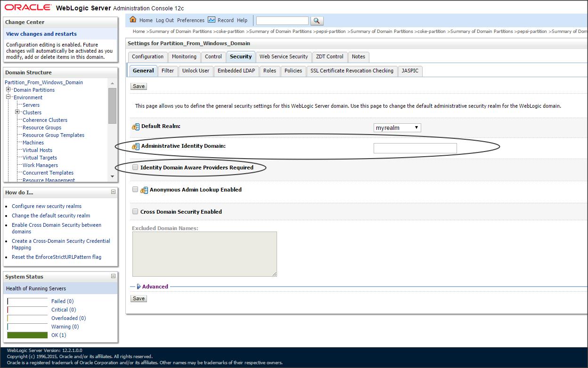
Task: Click the search magnifier button
Action: click(317, 21)
